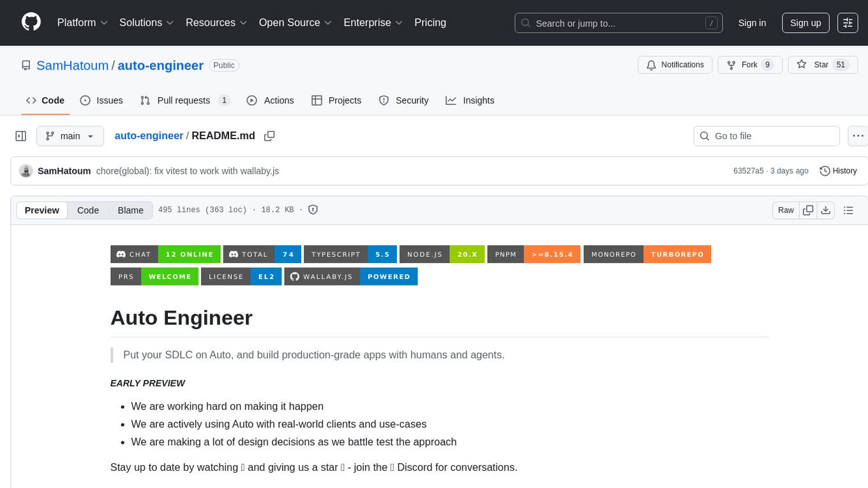Open the Pull requests tab
Viewport: 868px width, 488px height.
(185, 100)
